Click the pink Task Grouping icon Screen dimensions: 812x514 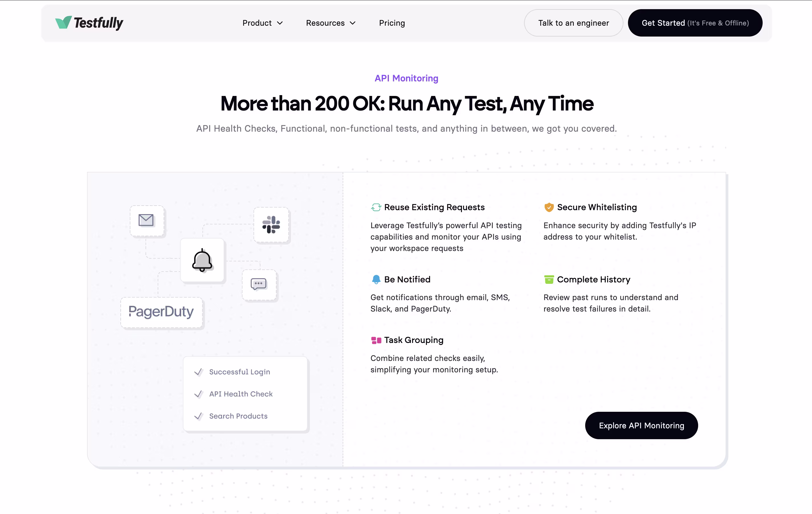[x=376, y=340]
